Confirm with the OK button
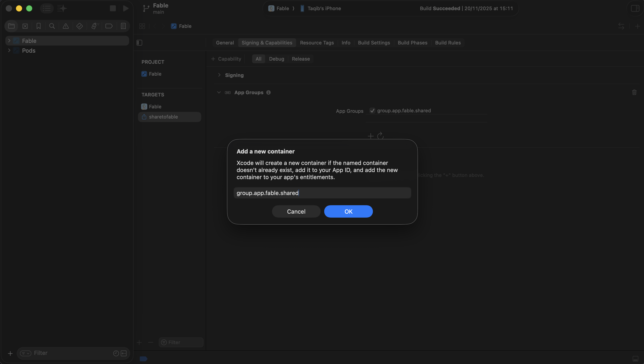 click(x=348, y=211)
